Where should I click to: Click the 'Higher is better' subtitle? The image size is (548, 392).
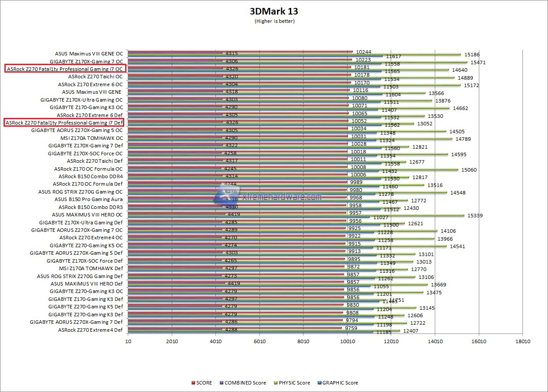pos(274,21)
